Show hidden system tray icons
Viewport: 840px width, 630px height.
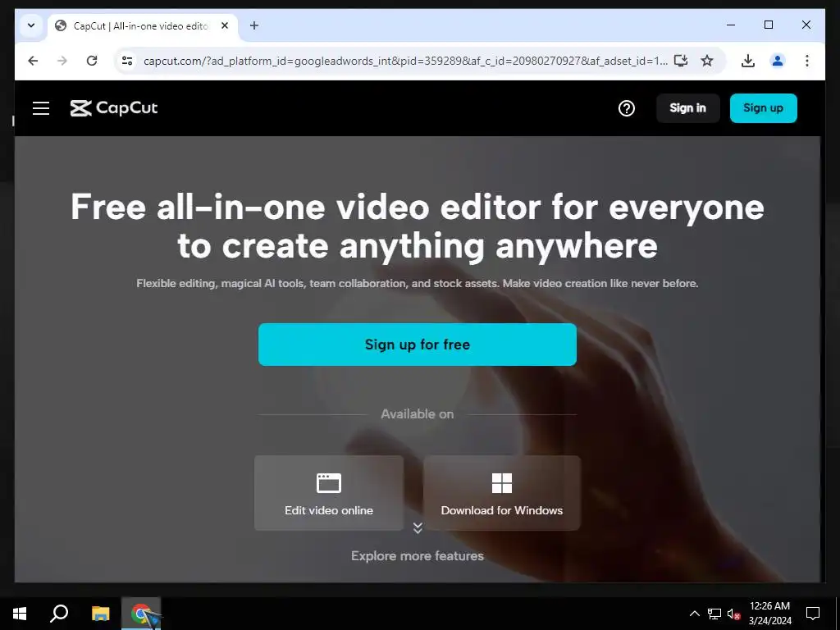[x=694, y=614]
